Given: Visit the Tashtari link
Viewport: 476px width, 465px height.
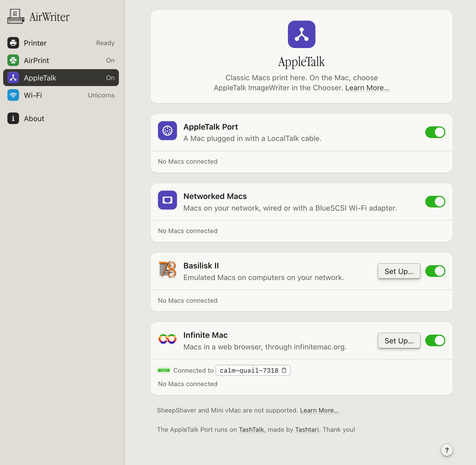Looking at the screenshot, I should (307, 430).
